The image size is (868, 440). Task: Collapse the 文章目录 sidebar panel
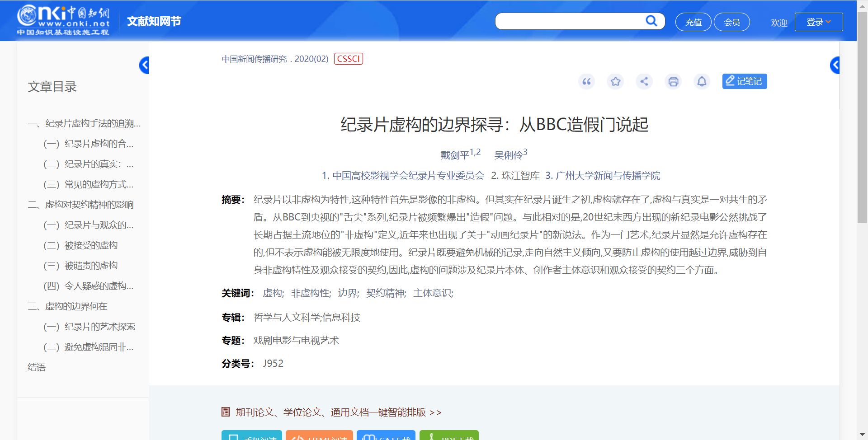tap(145, 65)
